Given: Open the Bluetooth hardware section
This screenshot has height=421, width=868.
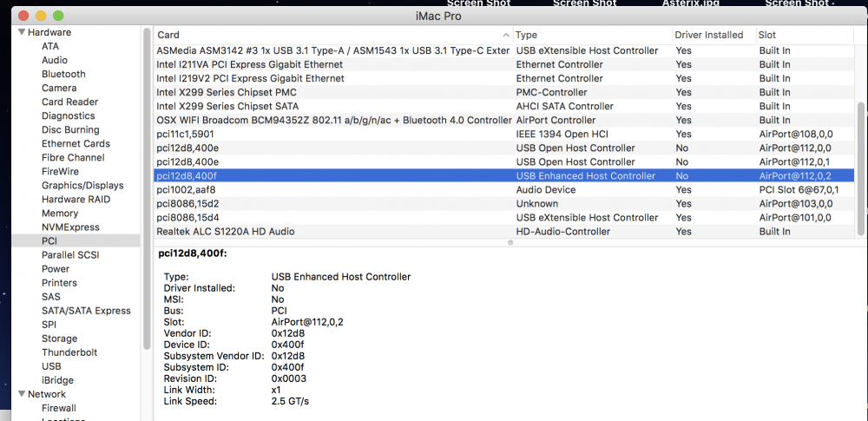Looking at the screenshot, I should [63, 75].
